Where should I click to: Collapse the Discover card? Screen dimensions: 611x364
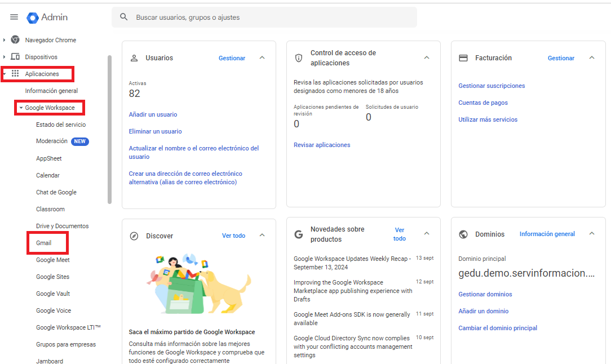tap(262, 235)
